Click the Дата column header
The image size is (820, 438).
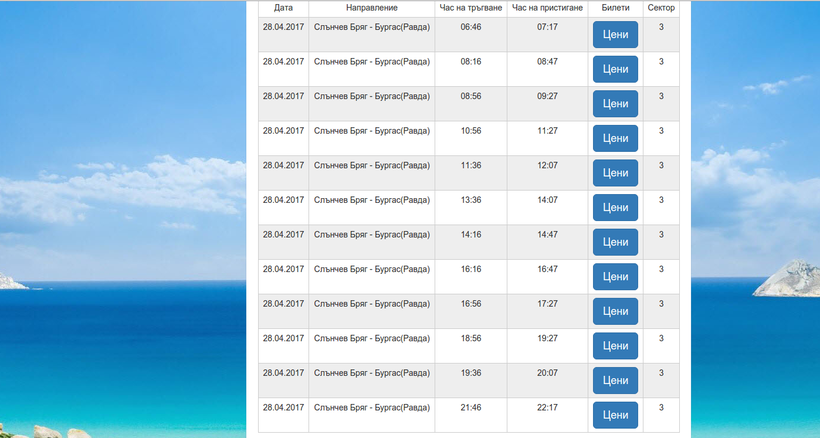(x=283, y=8)
